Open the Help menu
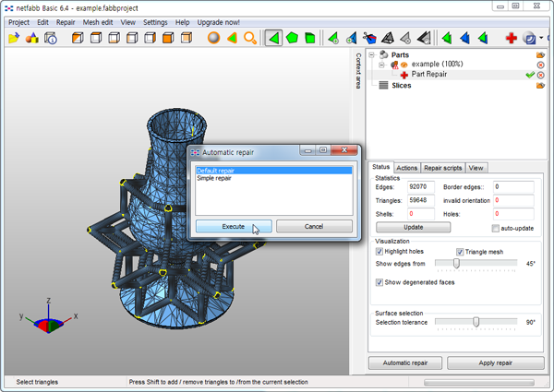The height and width of the screenshot is (392, 554). 182,22
